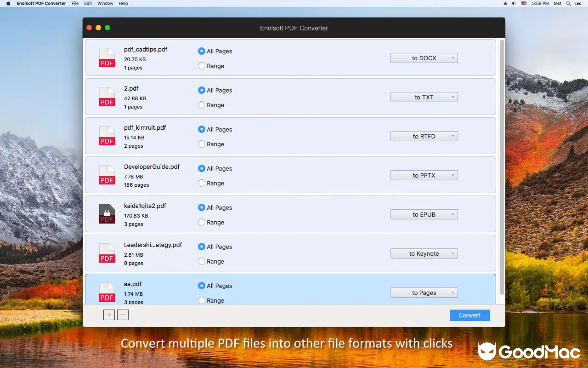This screenshot has width=588, height=368.
Task: Enable the Range option for aa.pdf
Action: point(201,300)
